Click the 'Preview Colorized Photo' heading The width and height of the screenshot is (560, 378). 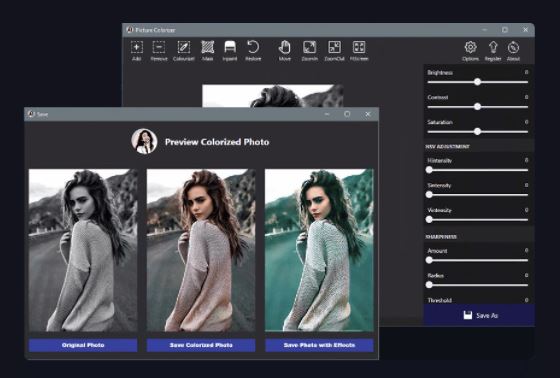coord(217,142)
